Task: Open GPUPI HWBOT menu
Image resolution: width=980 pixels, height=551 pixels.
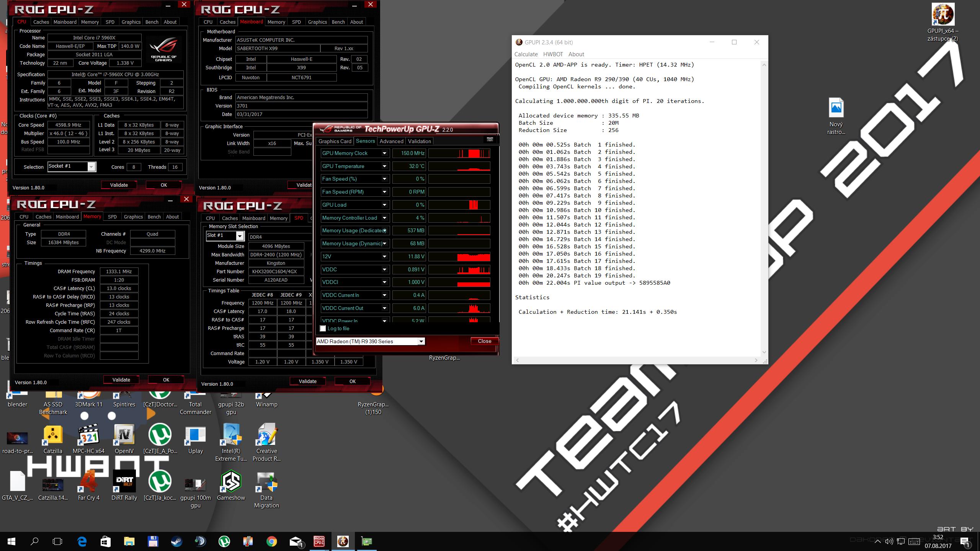Action: coord(553,54)
